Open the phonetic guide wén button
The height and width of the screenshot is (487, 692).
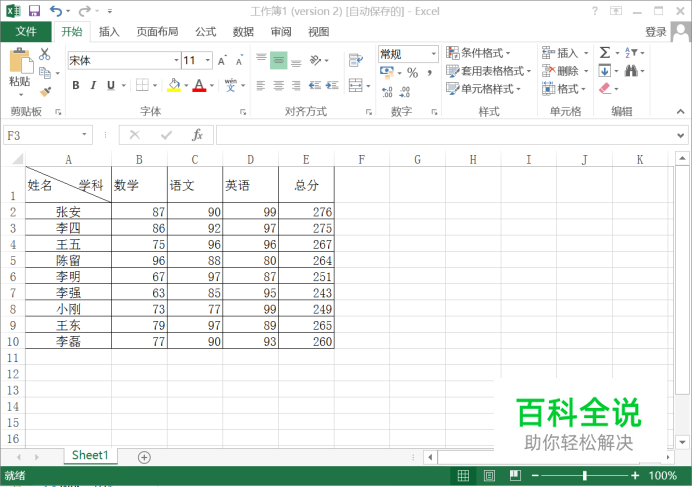coord(230,85)
